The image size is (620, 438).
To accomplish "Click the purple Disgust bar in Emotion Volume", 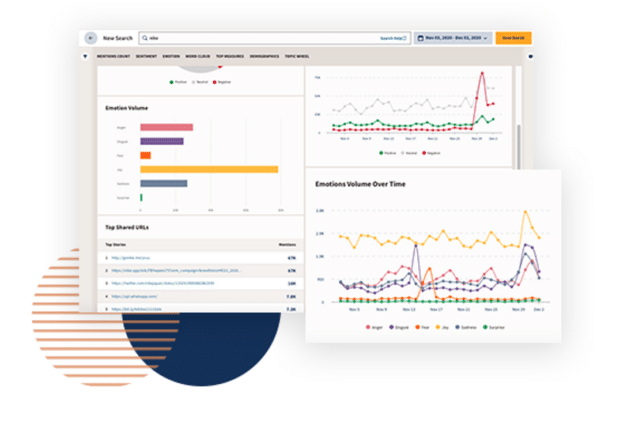I will point(162,141).
